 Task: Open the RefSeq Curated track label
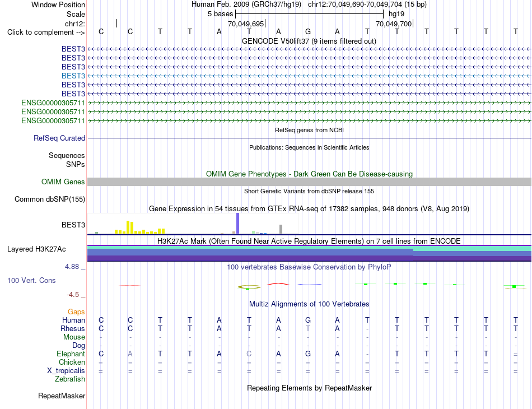coord(59,138)
